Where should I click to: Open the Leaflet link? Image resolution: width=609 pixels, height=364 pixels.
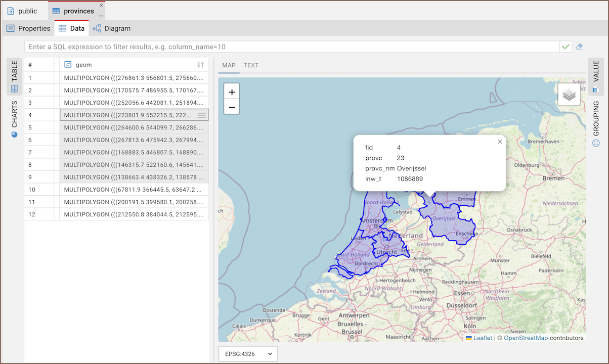482,338
